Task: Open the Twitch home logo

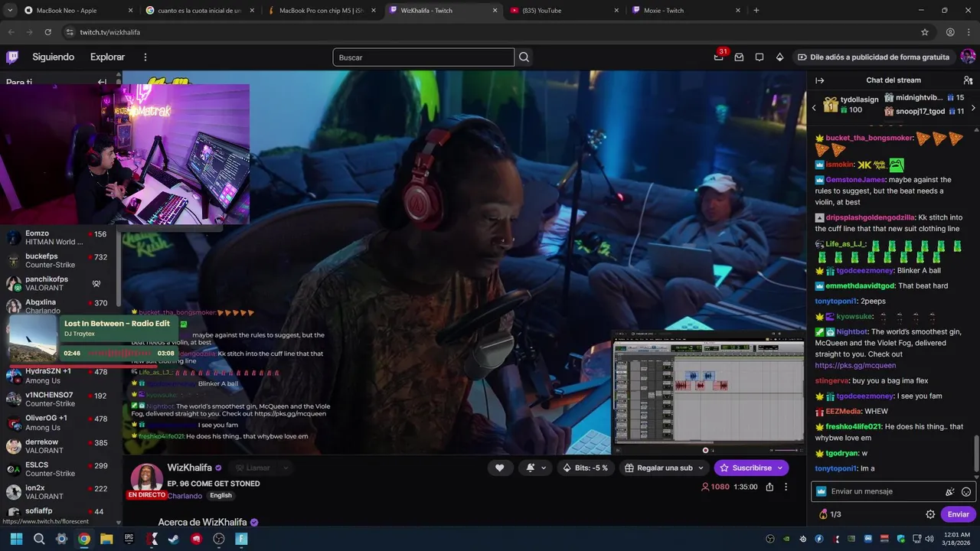Action: 12,57
